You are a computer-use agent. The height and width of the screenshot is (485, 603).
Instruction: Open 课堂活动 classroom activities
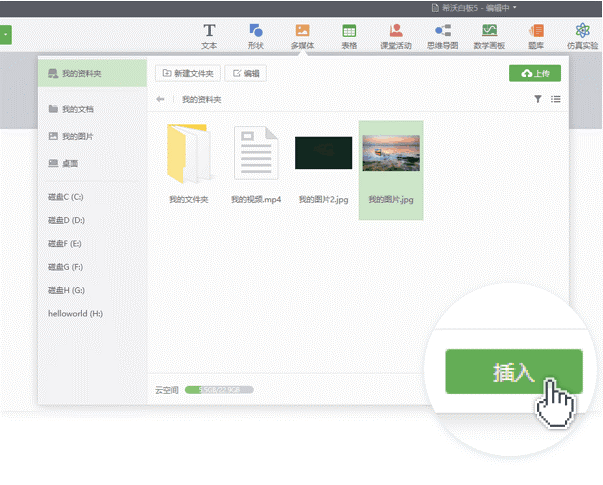pos(397,36)
